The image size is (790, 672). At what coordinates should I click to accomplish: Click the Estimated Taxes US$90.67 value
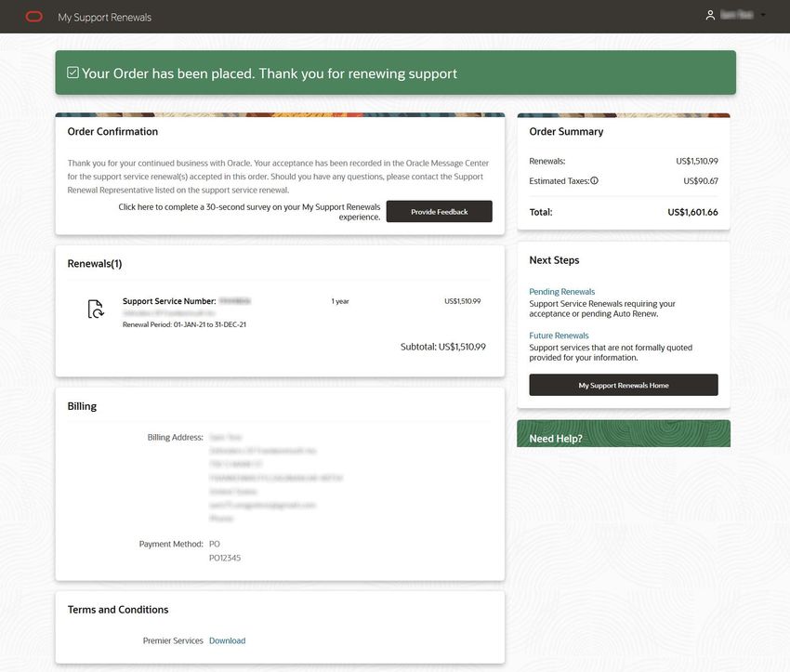[x=701, y=181]
